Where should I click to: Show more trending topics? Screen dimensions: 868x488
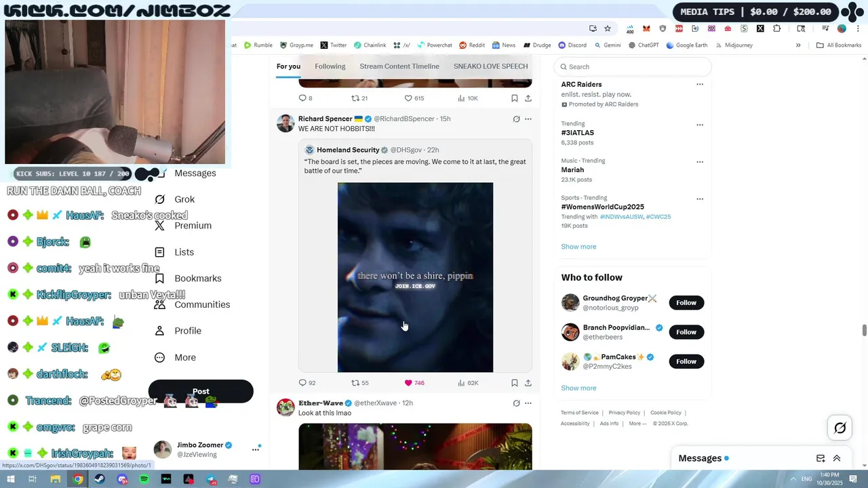pyautogui.click(x=578, y=247)
